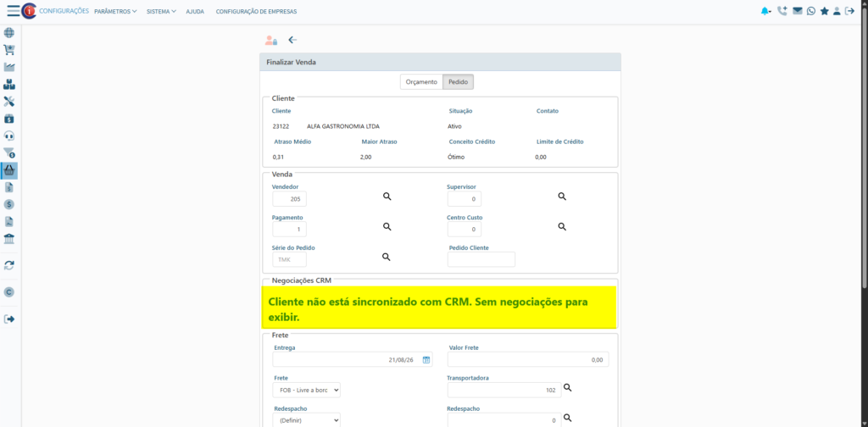Click the Entrega date field
868x427 pixels.
[x=353, y=359]
